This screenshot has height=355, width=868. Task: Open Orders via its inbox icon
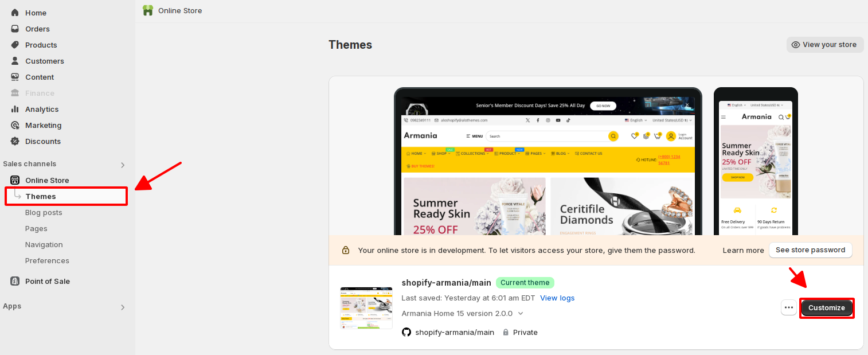click(15, 29)
